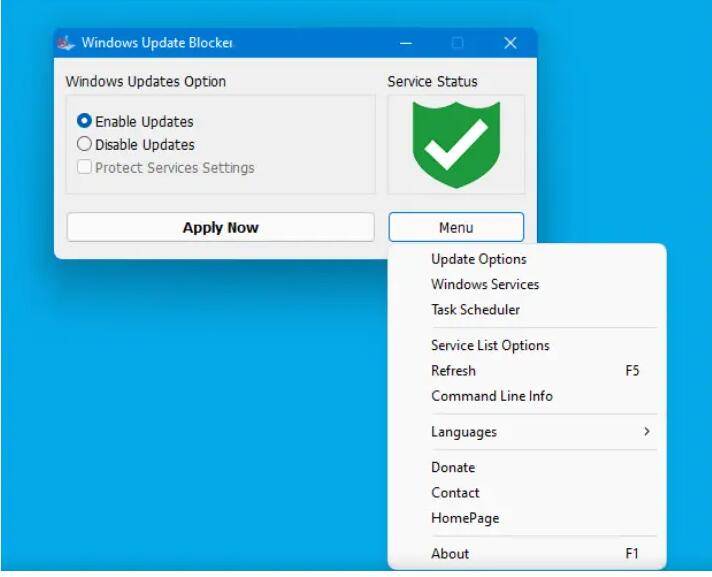Toggle the Protect Services Settings checkbox

pyautogui.click(x=85, y=168)
